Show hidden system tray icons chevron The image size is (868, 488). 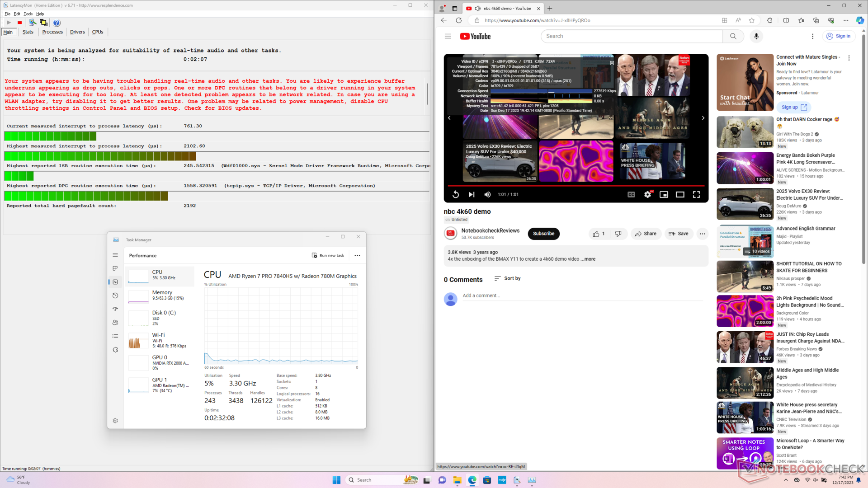(786, 480)
